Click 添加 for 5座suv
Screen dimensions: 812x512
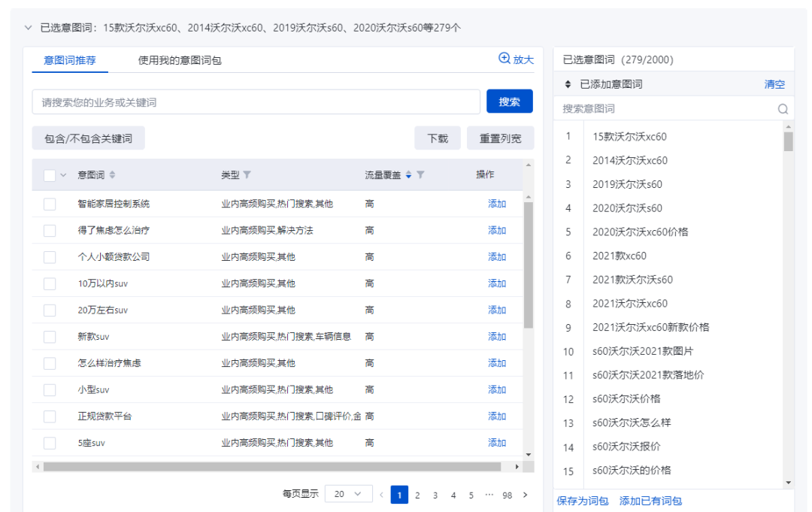coord(497,443)
